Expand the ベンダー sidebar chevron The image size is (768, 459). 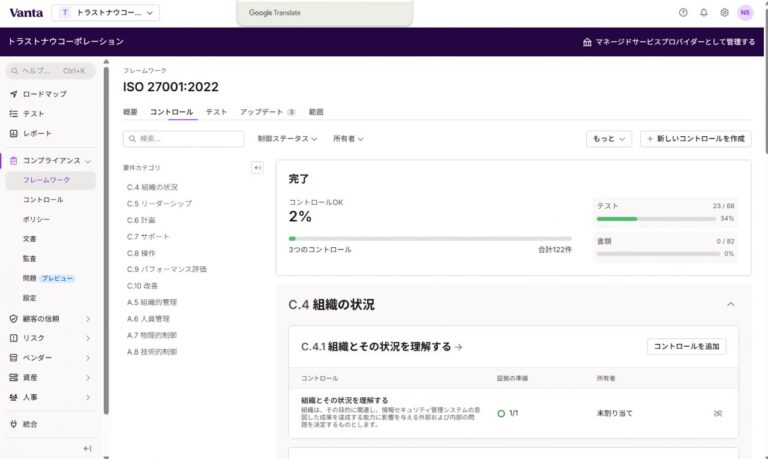pos(88,358)
